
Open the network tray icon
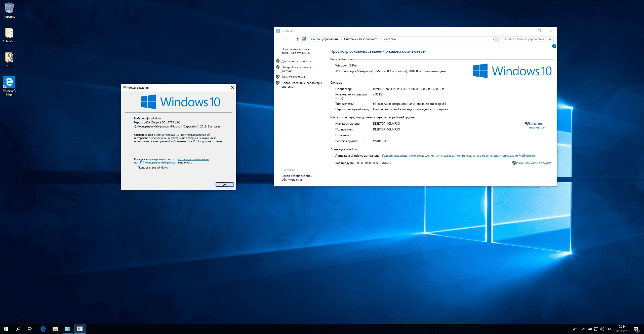(x=596, y=329)
